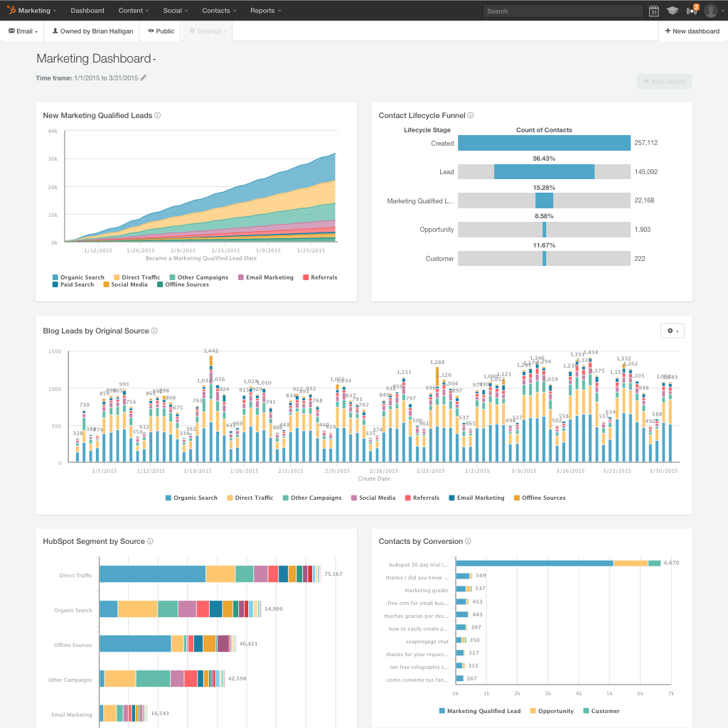Click the academy graduation cap icon
728x728 pixels.
[x=673, y=10]
